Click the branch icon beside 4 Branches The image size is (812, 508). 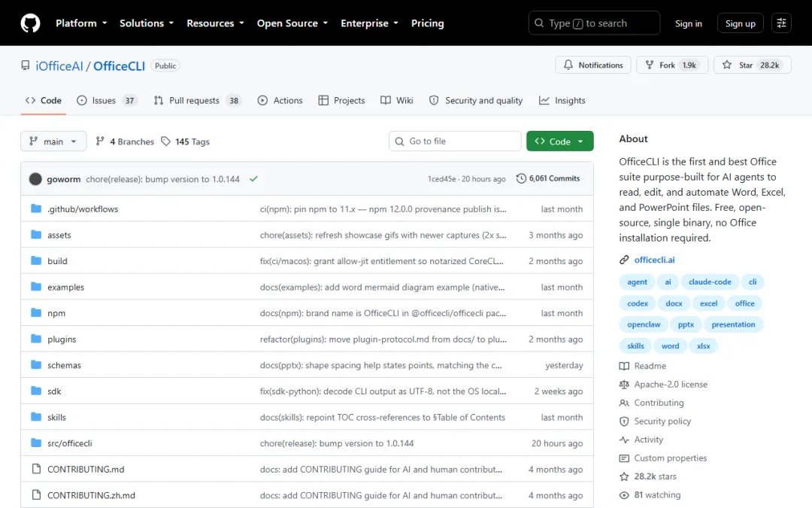[x=100, y=141]
